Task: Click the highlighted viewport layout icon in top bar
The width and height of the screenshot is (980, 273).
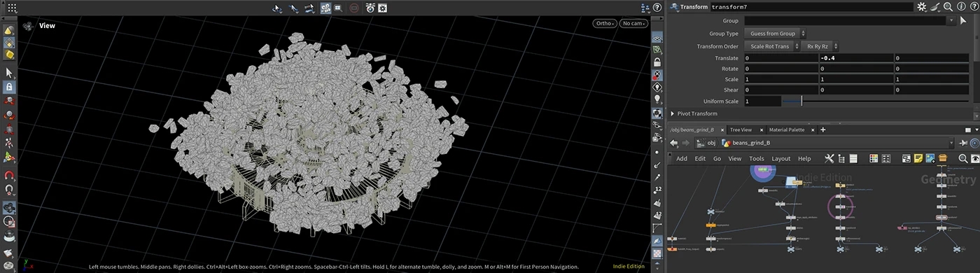Action: 326,8
